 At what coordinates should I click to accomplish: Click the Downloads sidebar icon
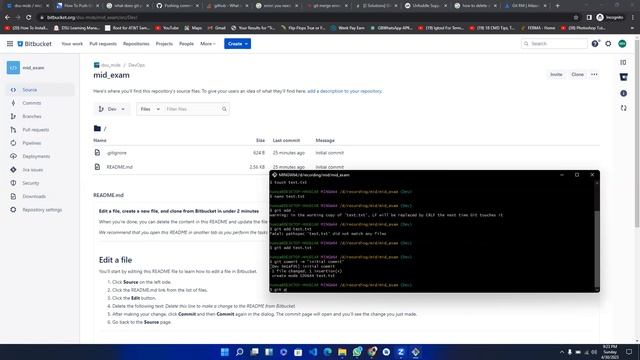[13, 196]
